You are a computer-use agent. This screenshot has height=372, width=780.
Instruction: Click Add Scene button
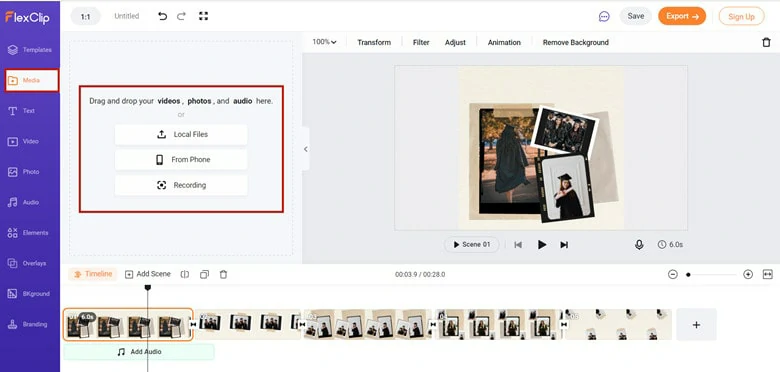coord(148,274)
